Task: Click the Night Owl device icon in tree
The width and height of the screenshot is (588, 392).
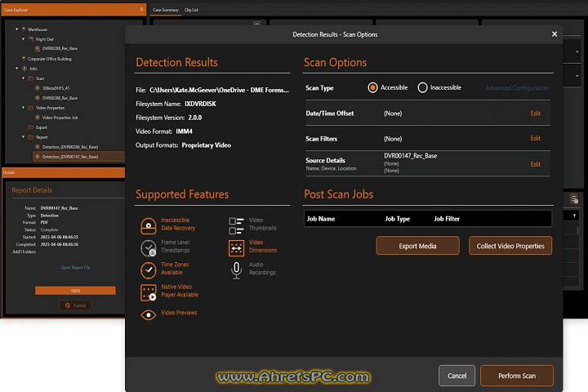Action: tap(31, 39)
